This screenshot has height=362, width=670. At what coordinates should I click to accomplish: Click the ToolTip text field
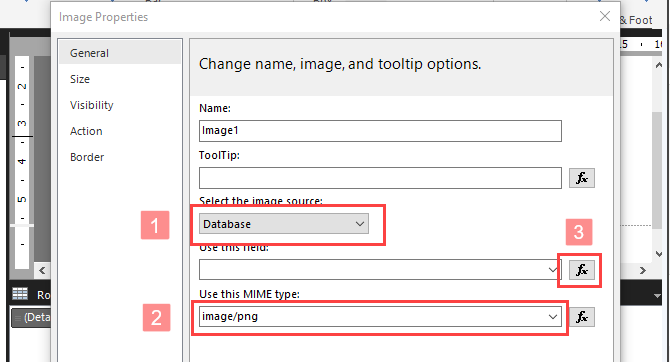[380, 178]
